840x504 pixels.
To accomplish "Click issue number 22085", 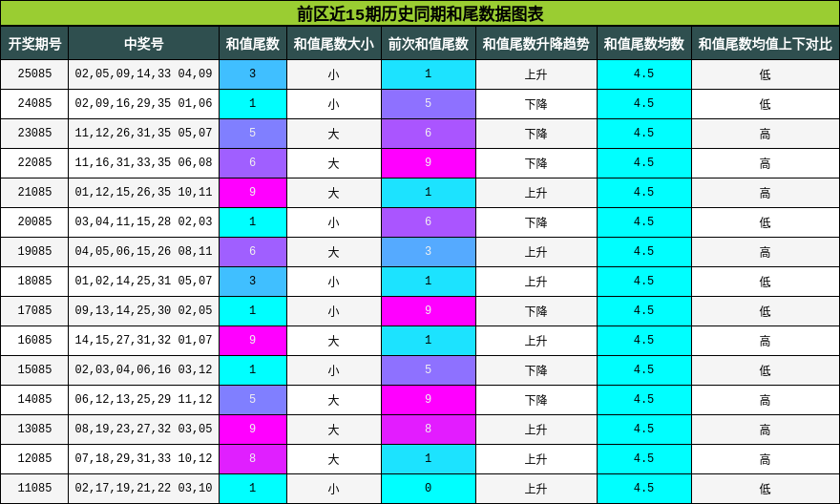I will [x=34, y=162].
